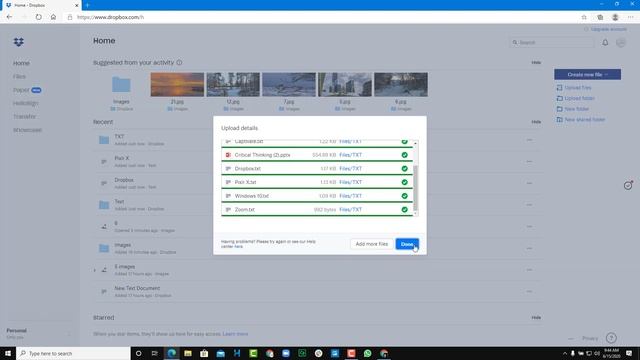Open WhatsApp from the taskbar
The image size is (640, 360).
pos(367,353)
